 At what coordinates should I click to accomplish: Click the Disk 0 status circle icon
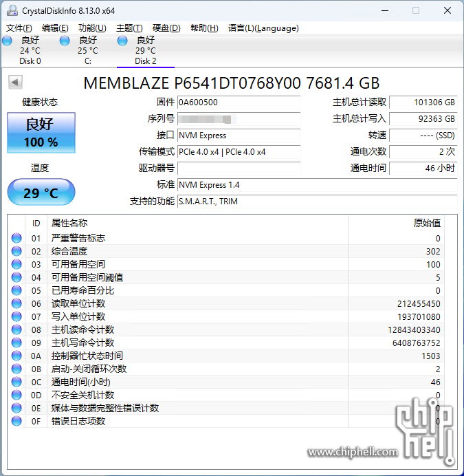pyautogui.click(x=7, y=41)
